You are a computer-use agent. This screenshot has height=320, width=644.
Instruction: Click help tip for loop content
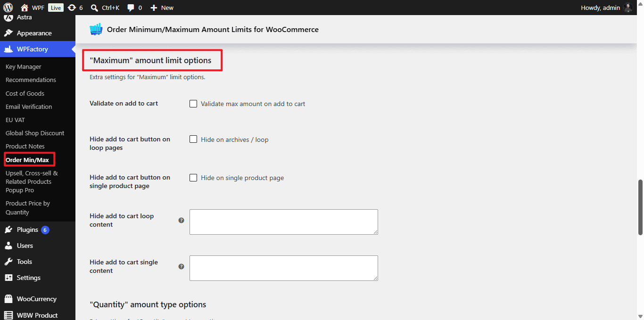click(181, 220)
